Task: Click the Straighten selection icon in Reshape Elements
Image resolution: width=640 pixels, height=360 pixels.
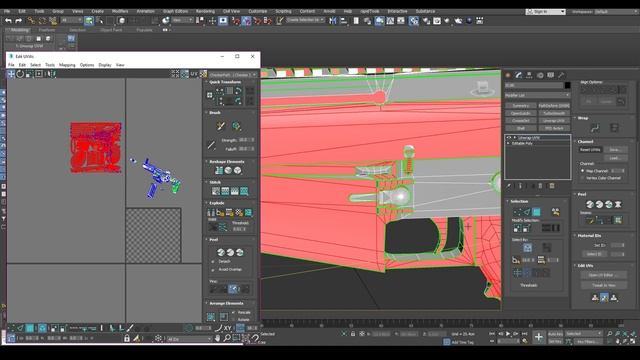Action: (x=219, y=170)
